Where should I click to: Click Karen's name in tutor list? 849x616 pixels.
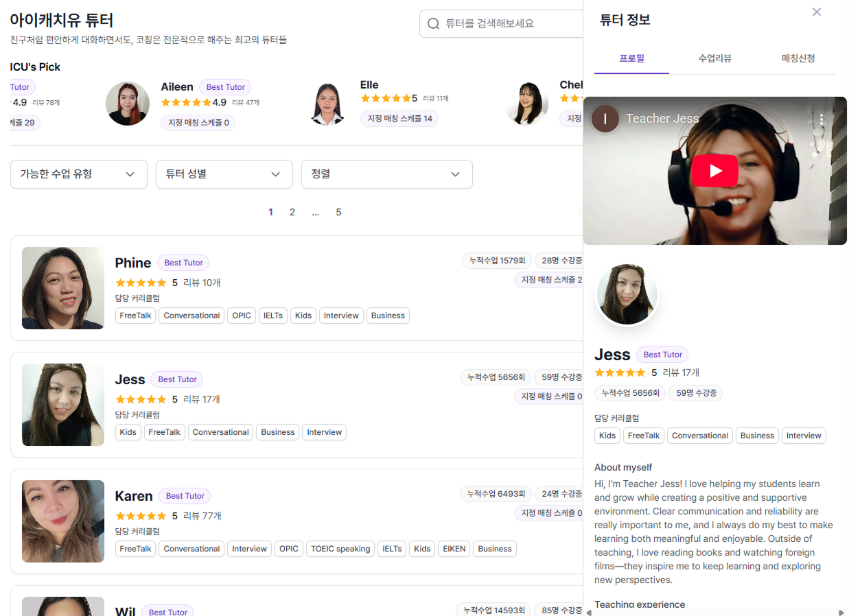134,496
